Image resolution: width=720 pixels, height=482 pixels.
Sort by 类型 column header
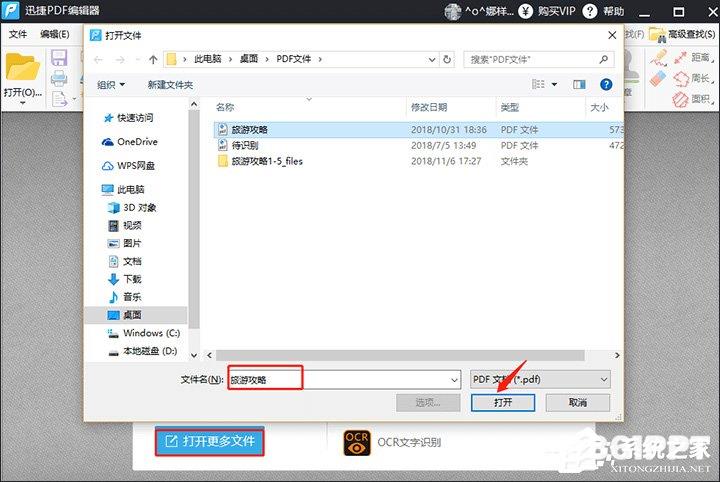(509, 107)
